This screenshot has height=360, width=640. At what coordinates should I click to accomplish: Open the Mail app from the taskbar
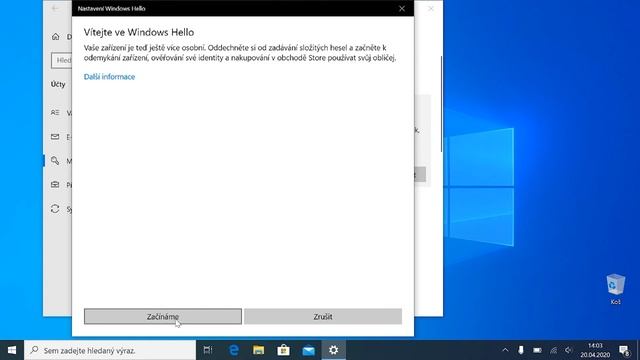[309, 350]
